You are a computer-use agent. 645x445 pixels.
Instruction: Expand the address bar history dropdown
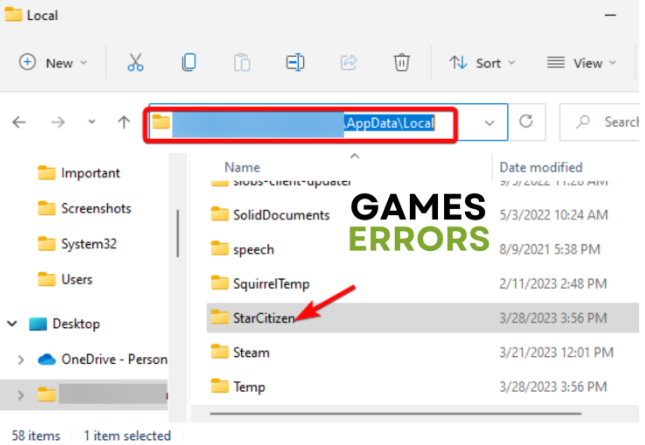tap(488, 122)
